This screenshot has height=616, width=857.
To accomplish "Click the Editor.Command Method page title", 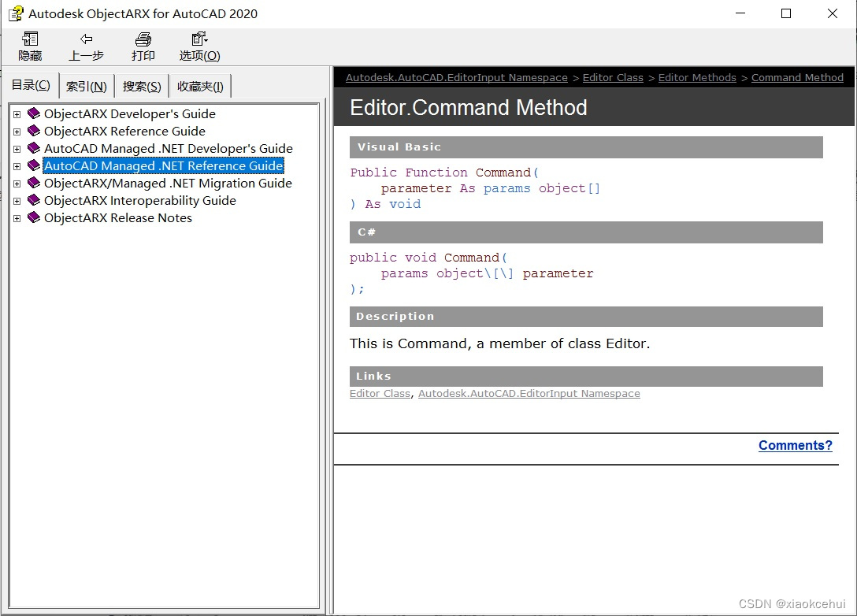I will [x=469, y=108].
